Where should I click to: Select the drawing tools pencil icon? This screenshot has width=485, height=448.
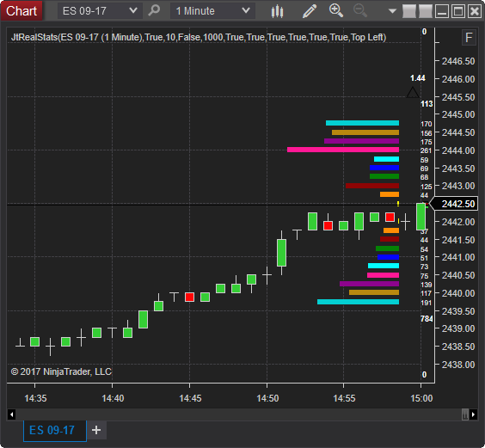(310, 11)
